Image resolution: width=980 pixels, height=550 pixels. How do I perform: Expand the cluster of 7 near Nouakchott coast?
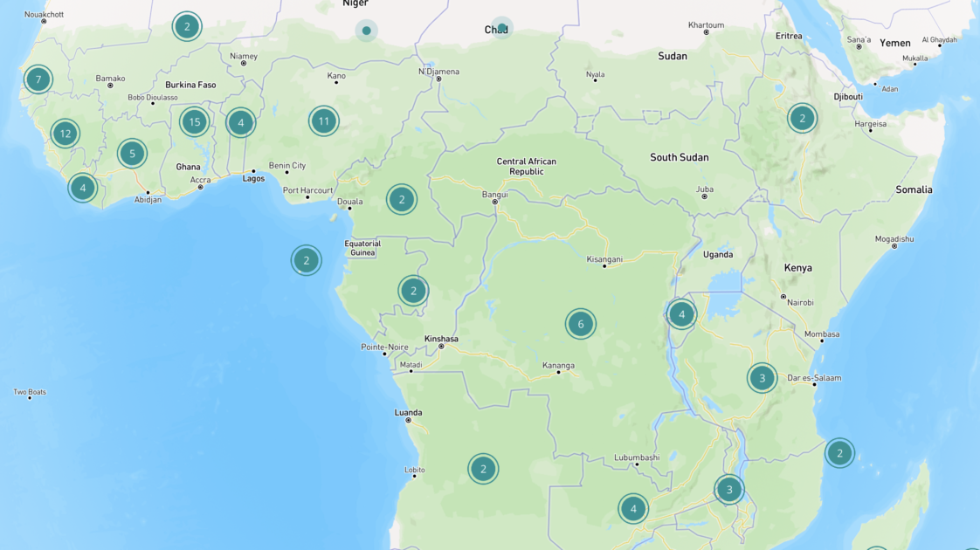[38, 79]
